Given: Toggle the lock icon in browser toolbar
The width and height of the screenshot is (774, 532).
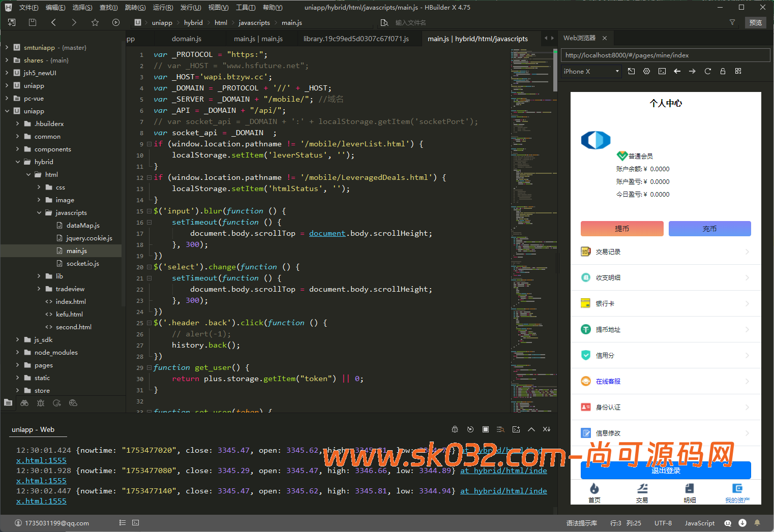Looking at the screenshot, I should click(723, 71).
